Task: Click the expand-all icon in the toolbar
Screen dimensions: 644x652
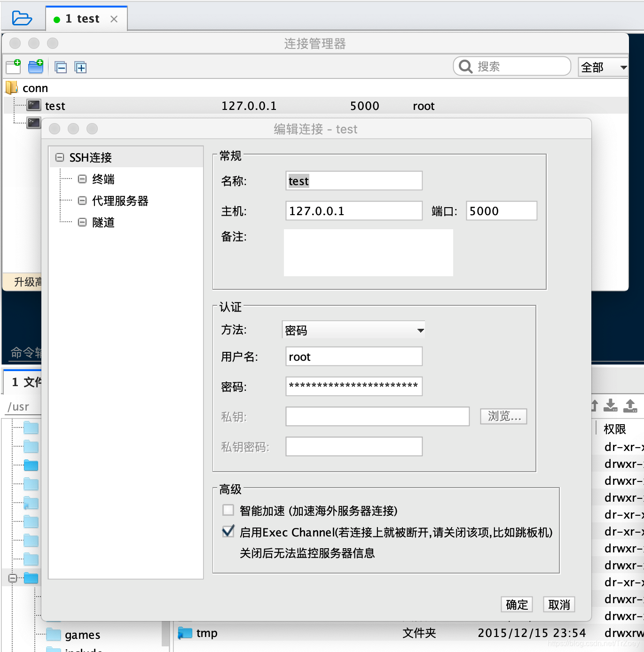Action: tap(81, 67)
